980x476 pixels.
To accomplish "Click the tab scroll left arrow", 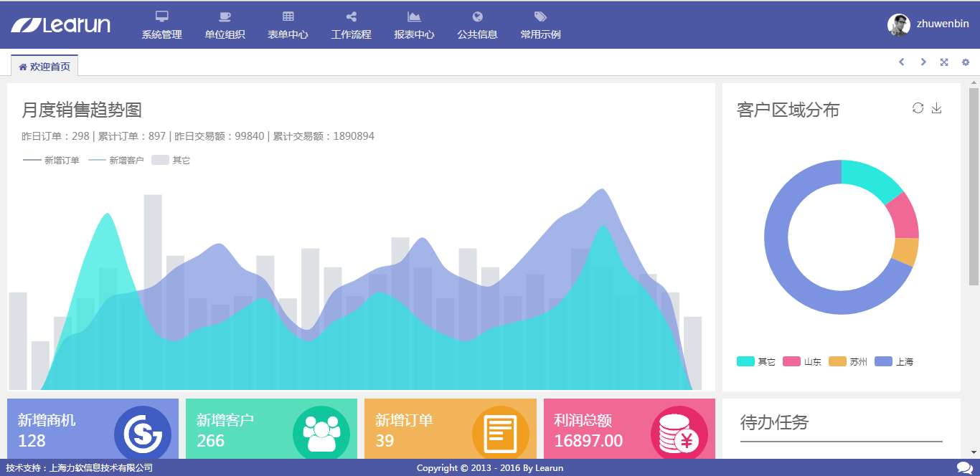I will click(x=902, y=62).
